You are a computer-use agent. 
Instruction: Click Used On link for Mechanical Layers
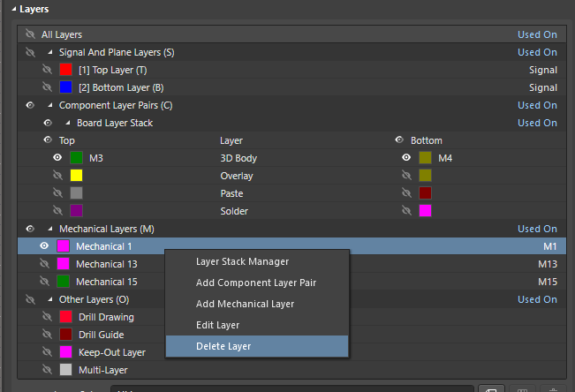tap(537, 229)
